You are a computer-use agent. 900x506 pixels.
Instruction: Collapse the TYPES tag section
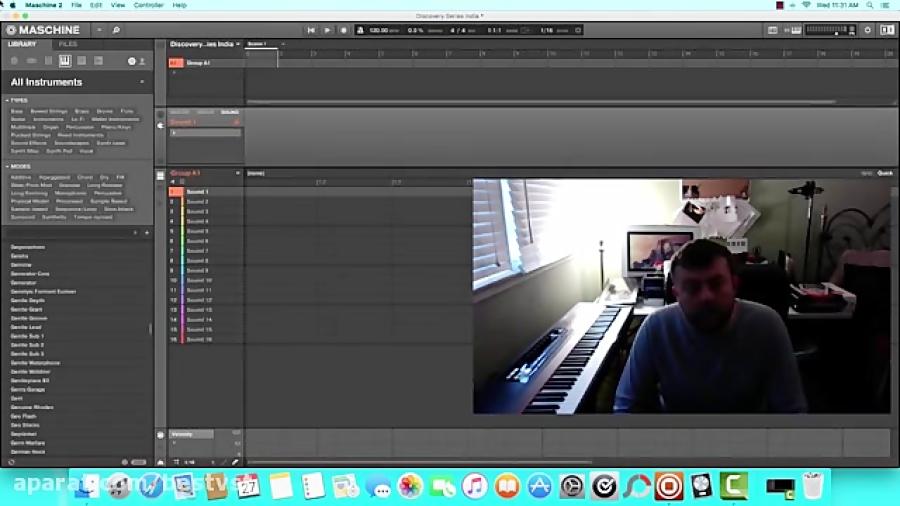click(17, 100)
